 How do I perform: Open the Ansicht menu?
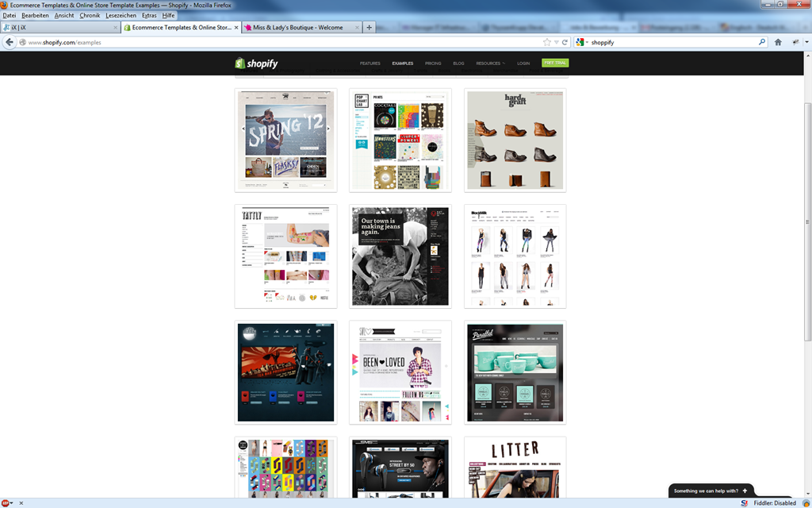(64, 16)
